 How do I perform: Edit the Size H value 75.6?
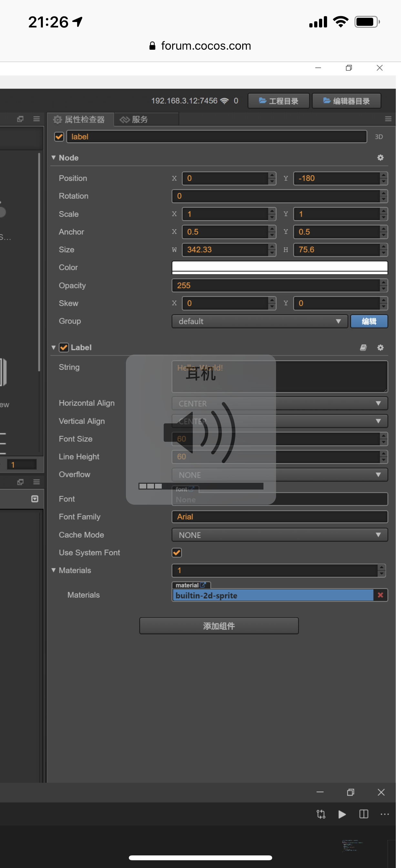point(337,250)
